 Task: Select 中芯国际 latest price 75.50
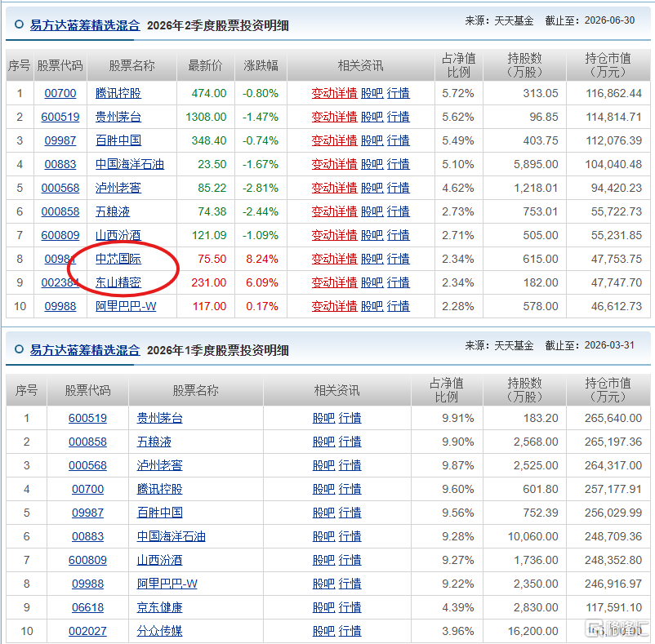212,260
